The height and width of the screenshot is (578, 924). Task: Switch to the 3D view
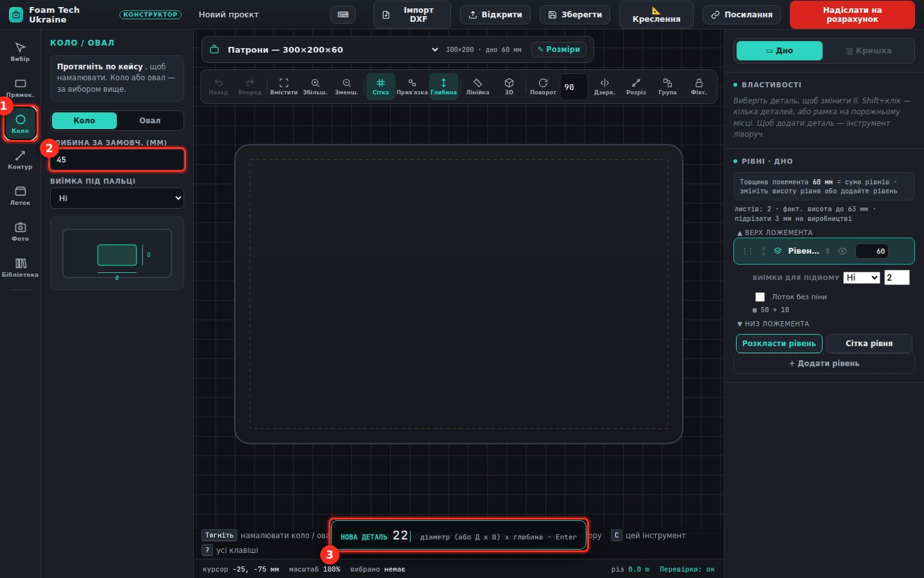coord(509,87)
